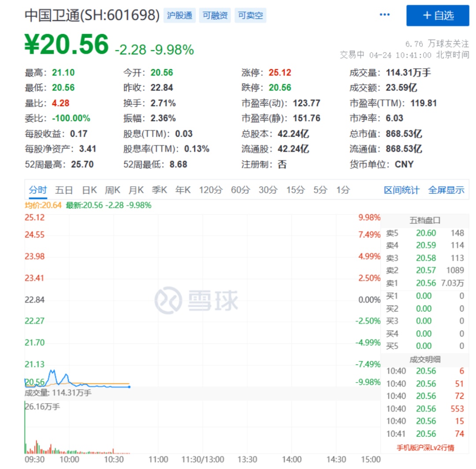The image size is (476, 469).
Task: Select the 120分 interval tab
Action: 211,190
